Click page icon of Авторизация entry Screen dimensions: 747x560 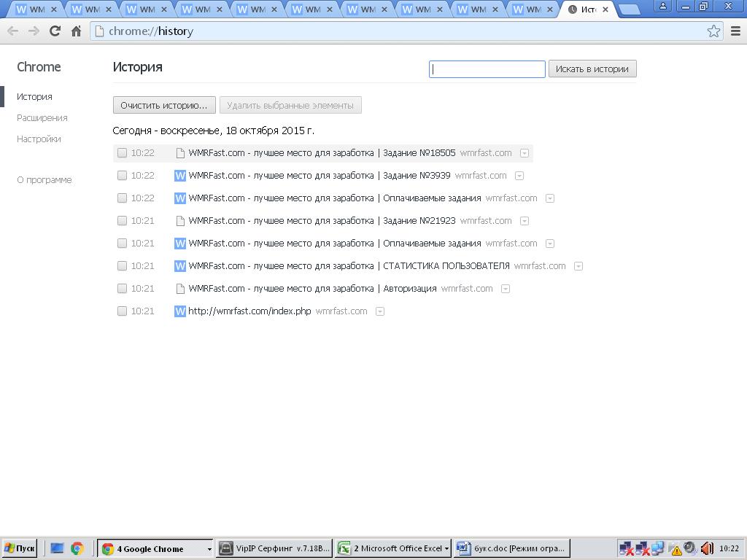tap(180, 289)
